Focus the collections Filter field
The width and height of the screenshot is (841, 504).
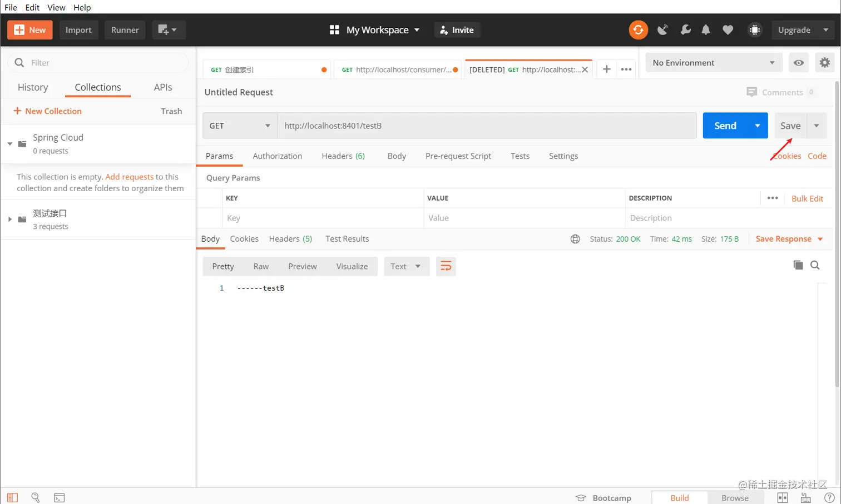[98, 63]
